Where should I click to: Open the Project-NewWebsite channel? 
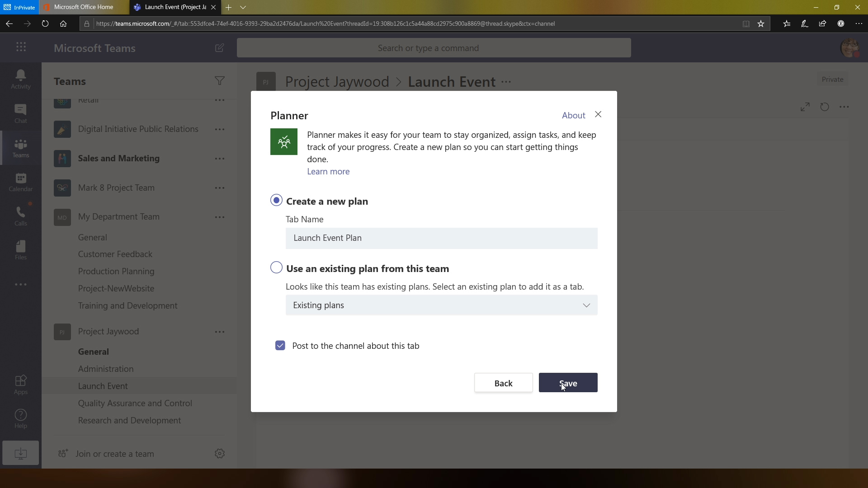point(116,288)
